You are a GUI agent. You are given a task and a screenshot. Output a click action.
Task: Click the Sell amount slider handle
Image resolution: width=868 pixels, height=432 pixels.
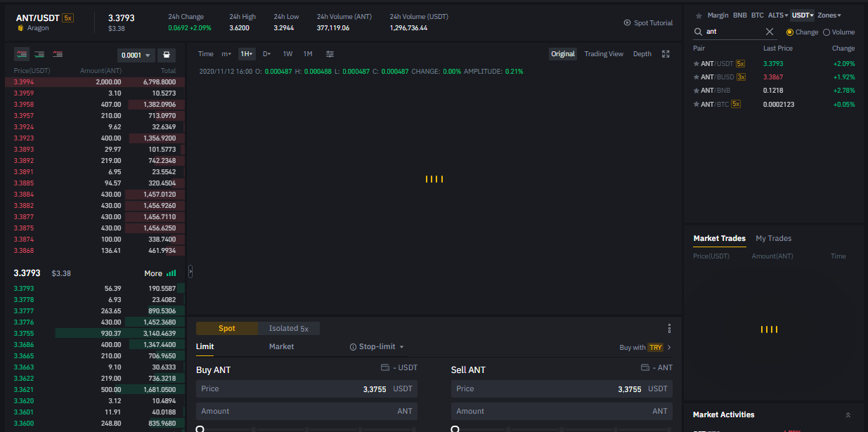pyautogui.click(x=455, y=428)
